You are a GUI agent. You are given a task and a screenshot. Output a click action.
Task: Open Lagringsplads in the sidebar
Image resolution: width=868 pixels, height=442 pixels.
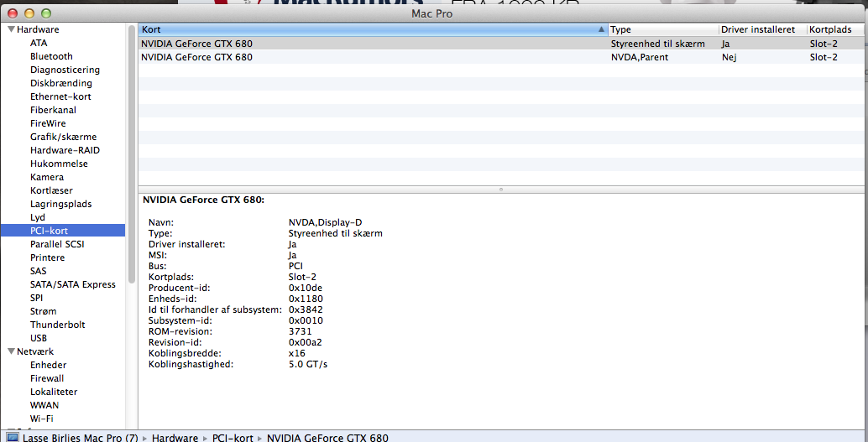(61, 204)
